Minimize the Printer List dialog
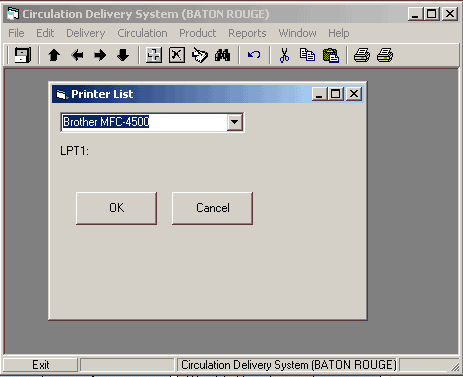This screenshot has height=377, width=463. coord(319,94)
